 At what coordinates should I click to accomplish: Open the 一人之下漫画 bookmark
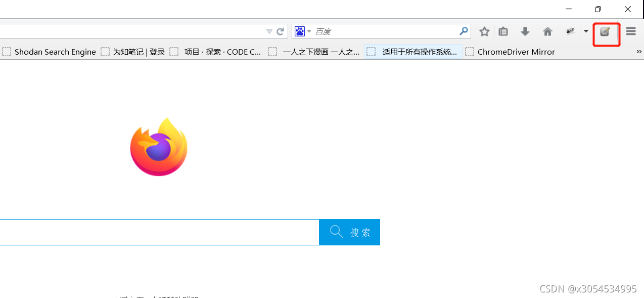(x=314, y=52)
